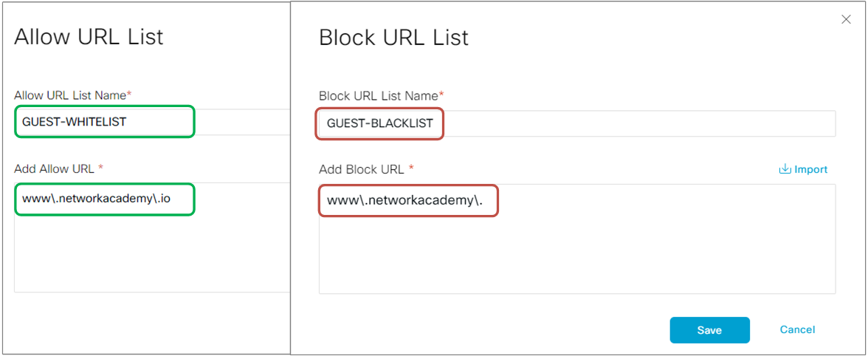The image size is (868, 356).
Task: Click the Block URL List heading
Action: pyautogui.click(x=393, y=38)
